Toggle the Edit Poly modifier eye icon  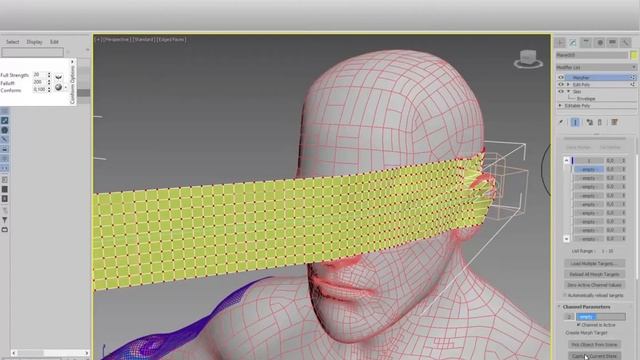pyautogui.click(x=561, y=84)
